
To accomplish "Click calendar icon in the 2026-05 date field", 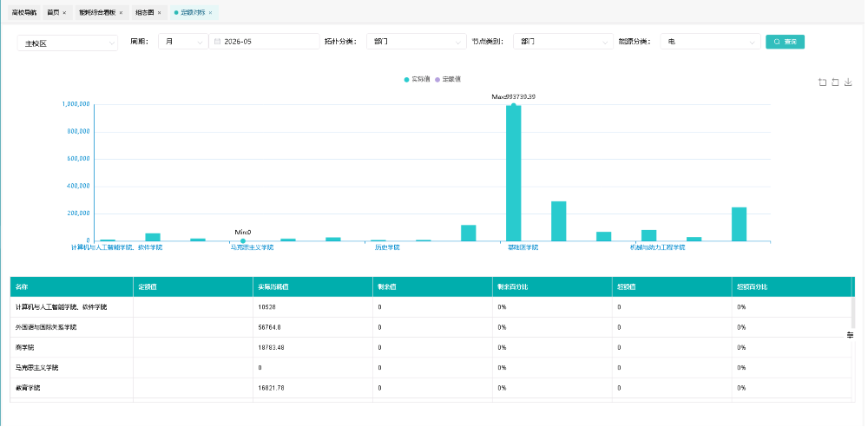I will [x=218, y=42].
